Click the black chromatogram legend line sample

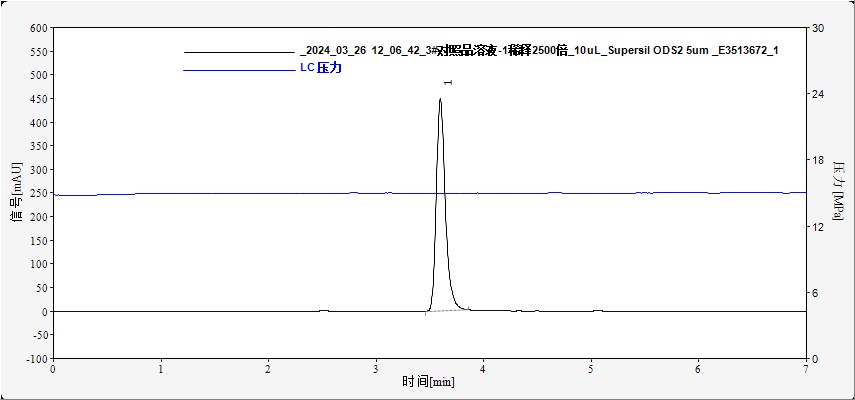pos(240,51)
